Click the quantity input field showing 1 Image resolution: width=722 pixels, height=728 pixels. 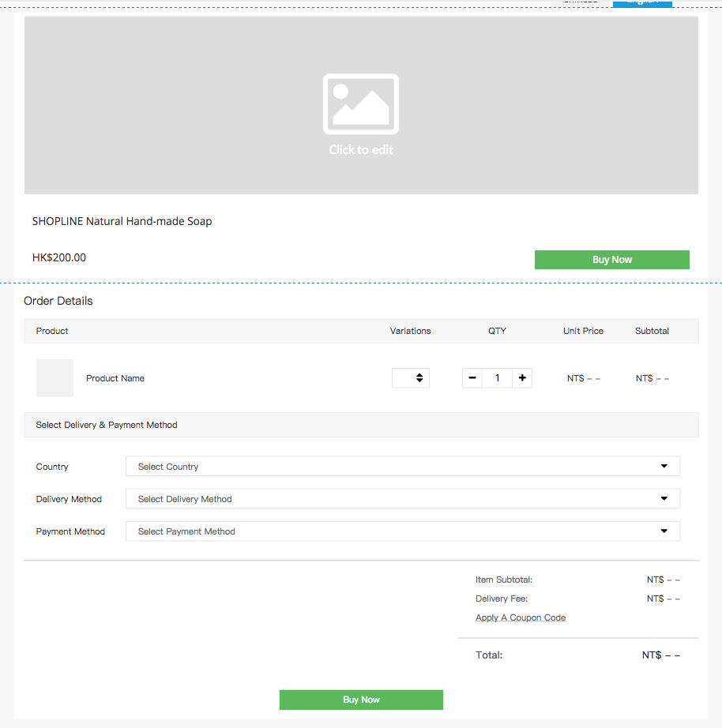point(497,378)
